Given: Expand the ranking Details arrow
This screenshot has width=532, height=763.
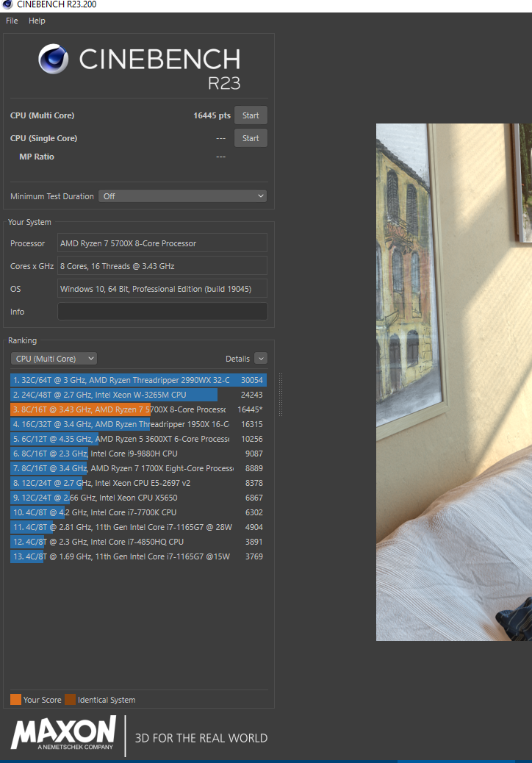Looking at the screenshot, I should [x=261, y=359].
